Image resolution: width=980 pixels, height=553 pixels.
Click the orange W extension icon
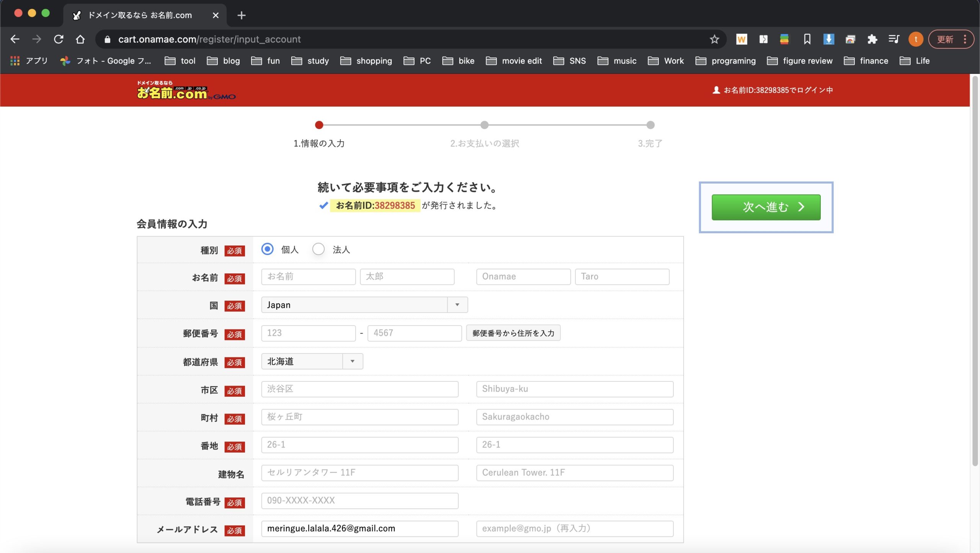tap(742, 39)
